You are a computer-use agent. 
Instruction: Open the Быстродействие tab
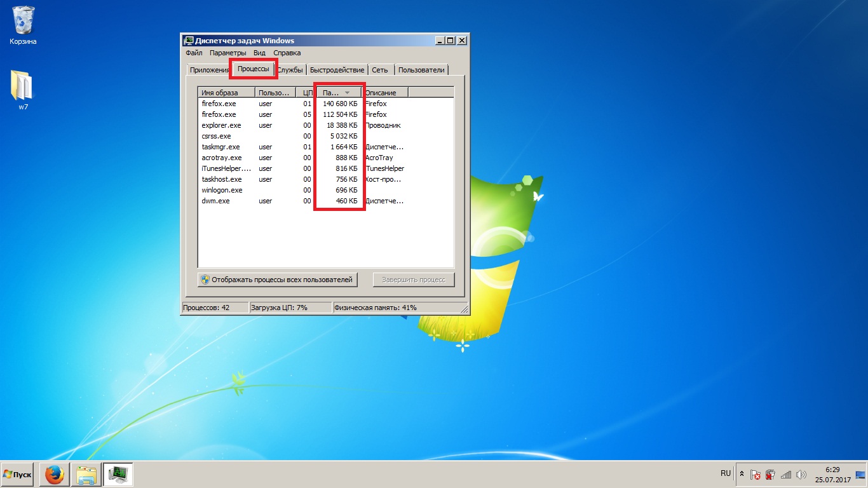[x=337, y=70]
